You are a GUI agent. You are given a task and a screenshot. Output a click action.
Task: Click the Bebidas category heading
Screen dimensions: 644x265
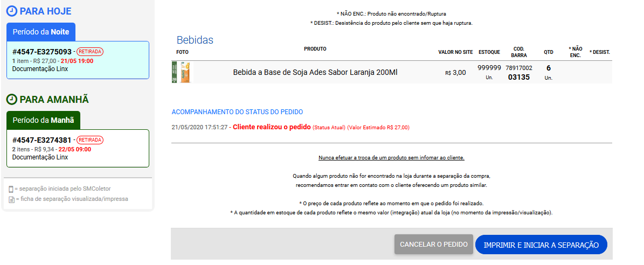point(195,40)
